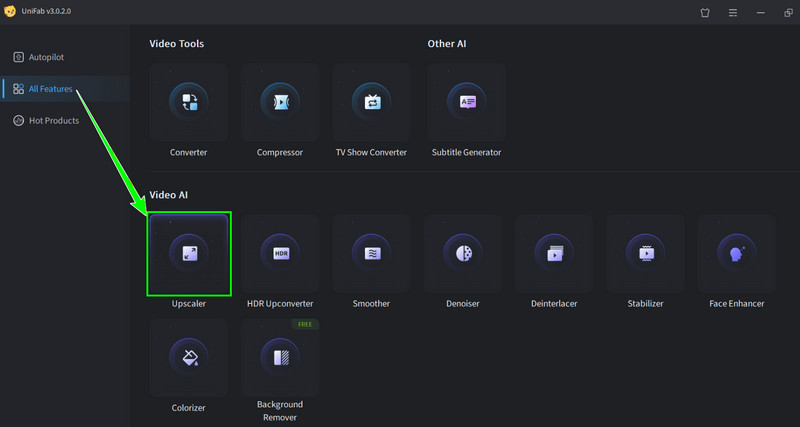Launch the Upscaler tool
This screenshot has width=800, height=427.
pyautogui.click(x=189, y=254)
